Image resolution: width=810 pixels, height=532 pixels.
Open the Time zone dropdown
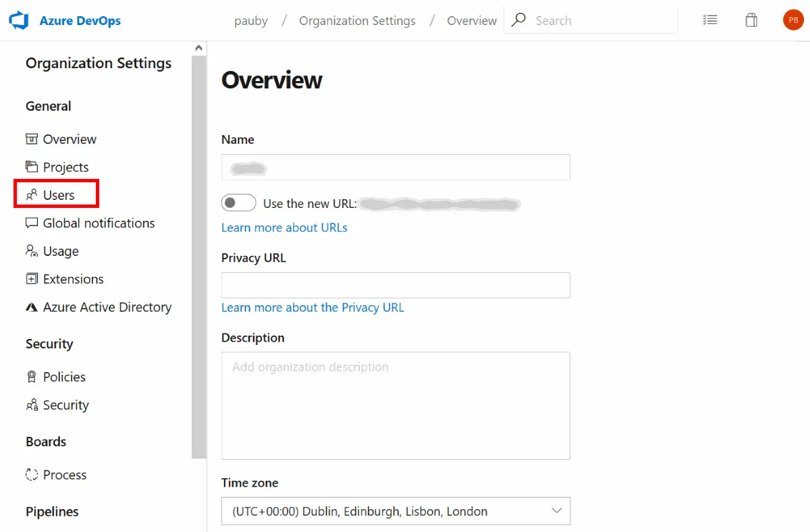396,511
